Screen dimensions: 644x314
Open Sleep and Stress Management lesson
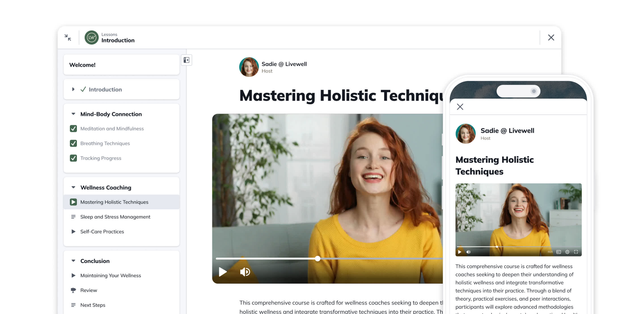pos(115,217)
